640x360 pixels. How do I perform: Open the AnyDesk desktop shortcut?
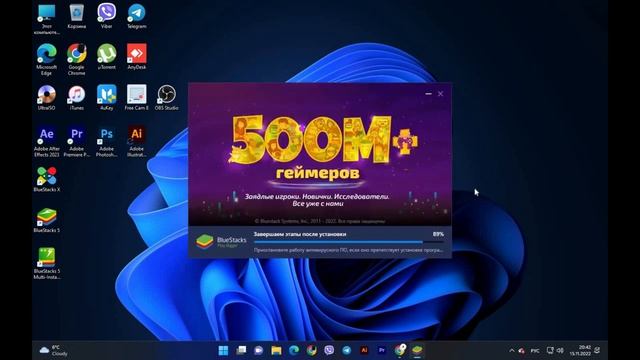(x=136, y=57)
